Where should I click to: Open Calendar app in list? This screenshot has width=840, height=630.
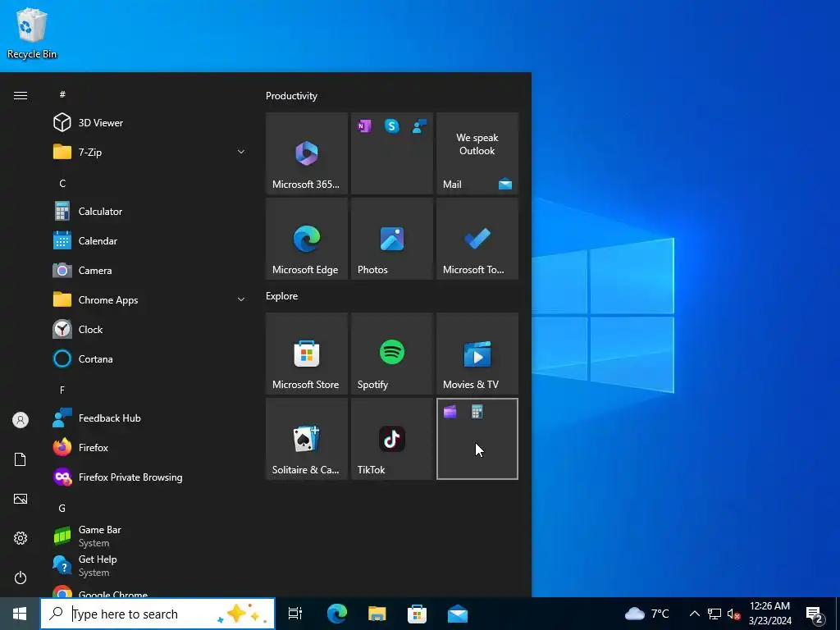click(x=149, y=240)
